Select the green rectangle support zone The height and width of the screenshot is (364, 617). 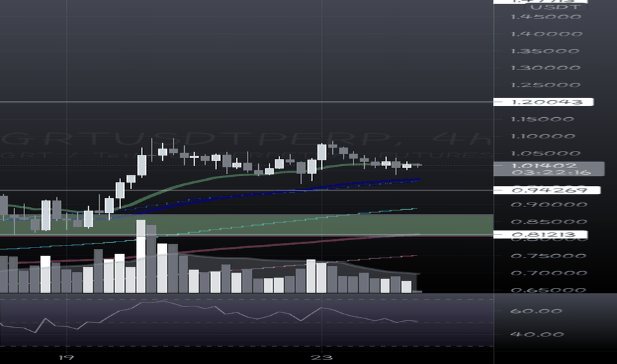point(247,225)
